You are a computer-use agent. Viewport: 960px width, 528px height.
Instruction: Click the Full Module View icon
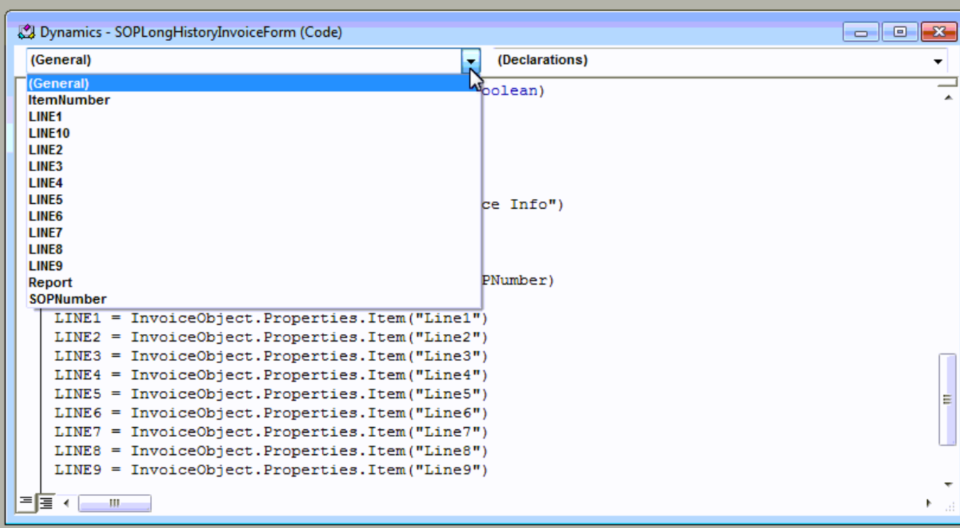(45, 502)
